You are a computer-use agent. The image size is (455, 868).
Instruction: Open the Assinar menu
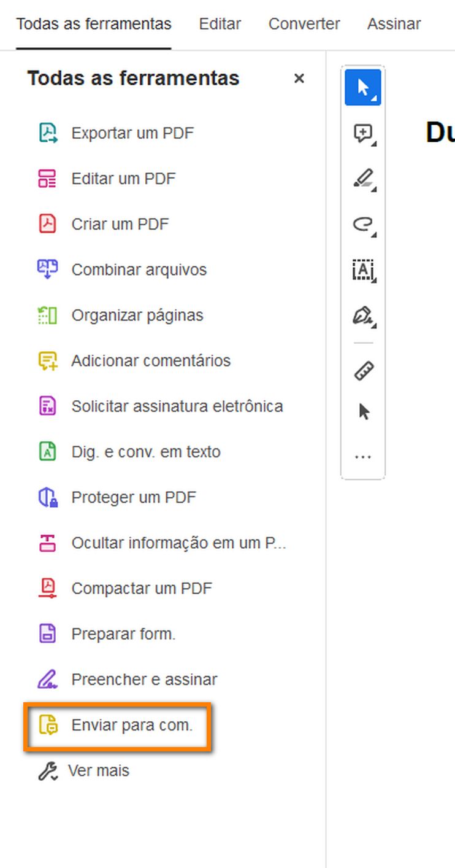tap(394, 23)
